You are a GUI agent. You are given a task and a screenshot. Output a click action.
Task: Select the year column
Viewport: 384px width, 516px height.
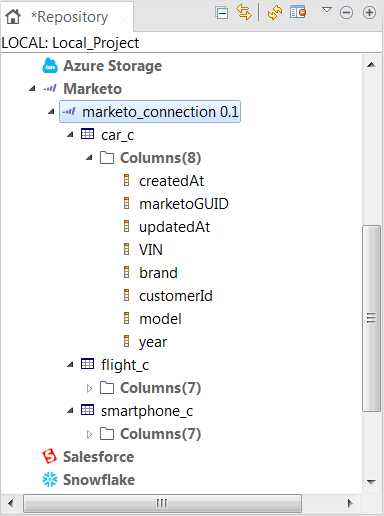[153, 342]
